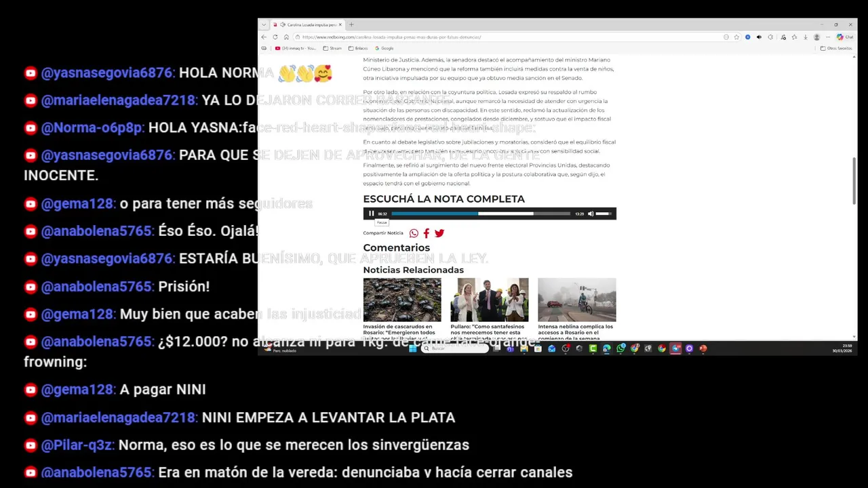Open the browser Chat assistant button
868x488 pixels.
click(x=844, y=37)
